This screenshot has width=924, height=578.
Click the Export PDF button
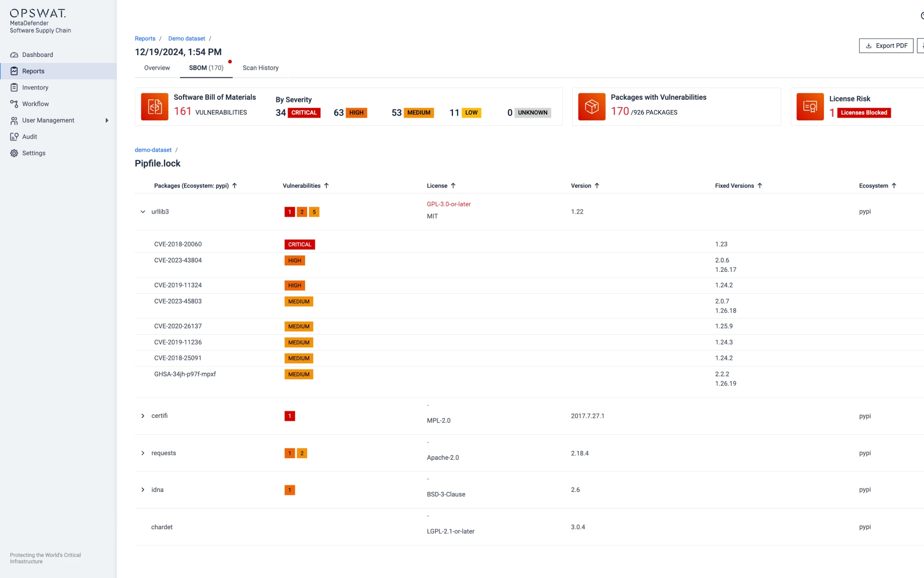coord(886,45)
